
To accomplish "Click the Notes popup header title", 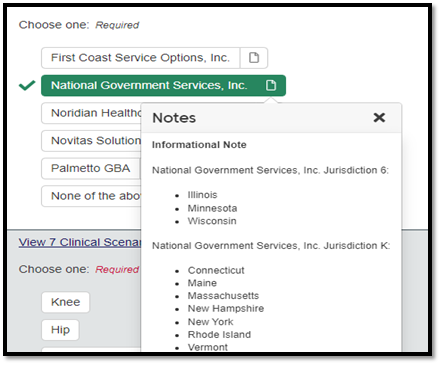I will tap(174, 118).
